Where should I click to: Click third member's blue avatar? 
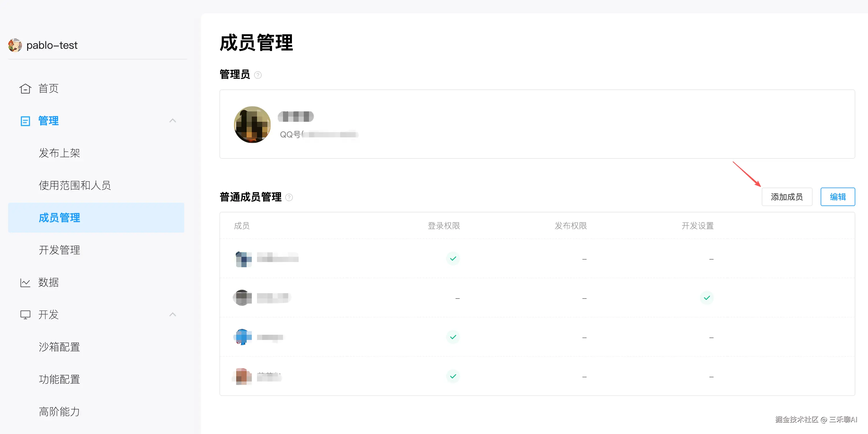(243, 337)
